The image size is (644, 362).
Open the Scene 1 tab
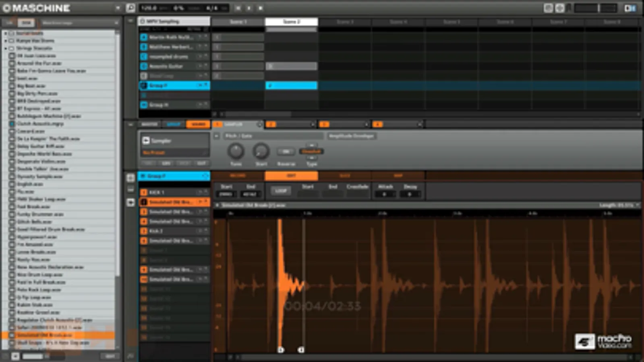(238, 22)
